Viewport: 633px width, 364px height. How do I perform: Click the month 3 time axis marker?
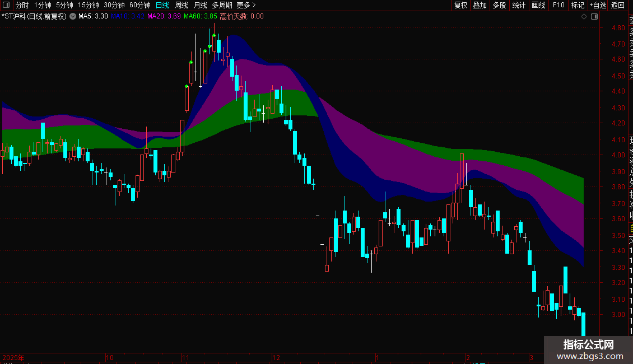tap(531, 357)
